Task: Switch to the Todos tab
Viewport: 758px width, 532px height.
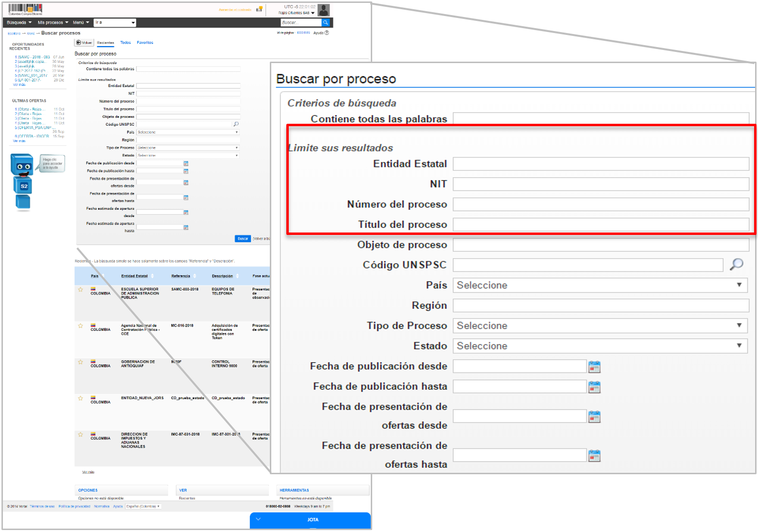Action: click(x=126, y=43)
